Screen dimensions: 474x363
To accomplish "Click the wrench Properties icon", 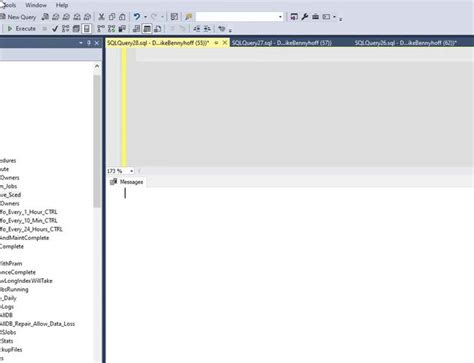I will (x=304, y=17).
